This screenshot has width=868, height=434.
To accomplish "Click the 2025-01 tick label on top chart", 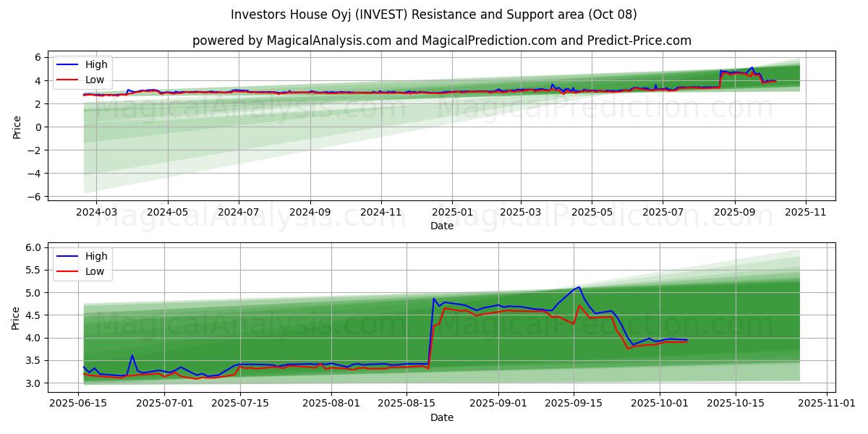I will (x=452, y=213).
